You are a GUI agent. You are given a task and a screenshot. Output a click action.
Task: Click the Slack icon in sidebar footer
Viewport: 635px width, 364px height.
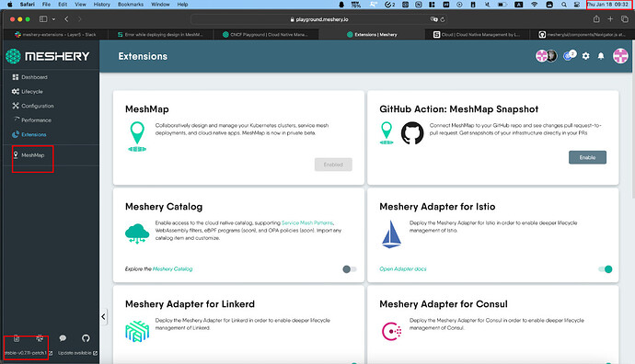(x=40, y=338)
